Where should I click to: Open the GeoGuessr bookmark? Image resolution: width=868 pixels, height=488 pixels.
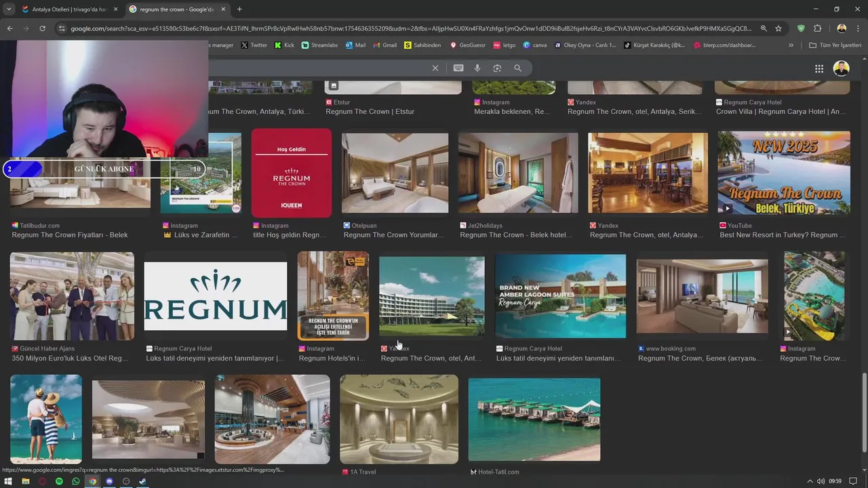point(468,45)
